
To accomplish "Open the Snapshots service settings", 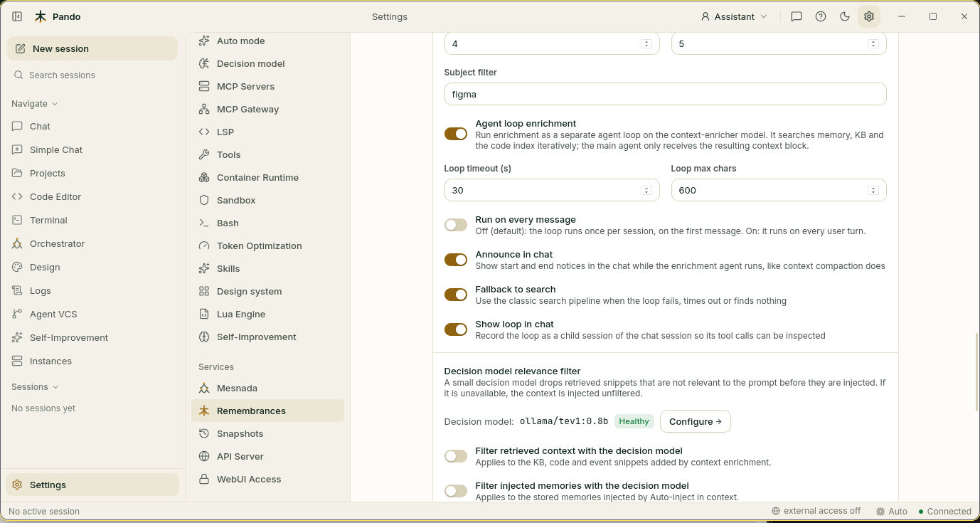I will pos(267,433).
